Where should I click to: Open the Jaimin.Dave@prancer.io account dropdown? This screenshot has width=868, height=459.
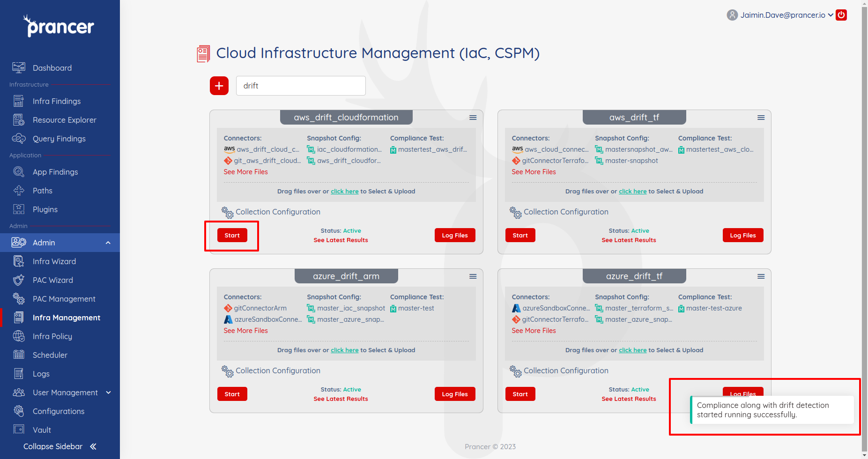[786, 15]
